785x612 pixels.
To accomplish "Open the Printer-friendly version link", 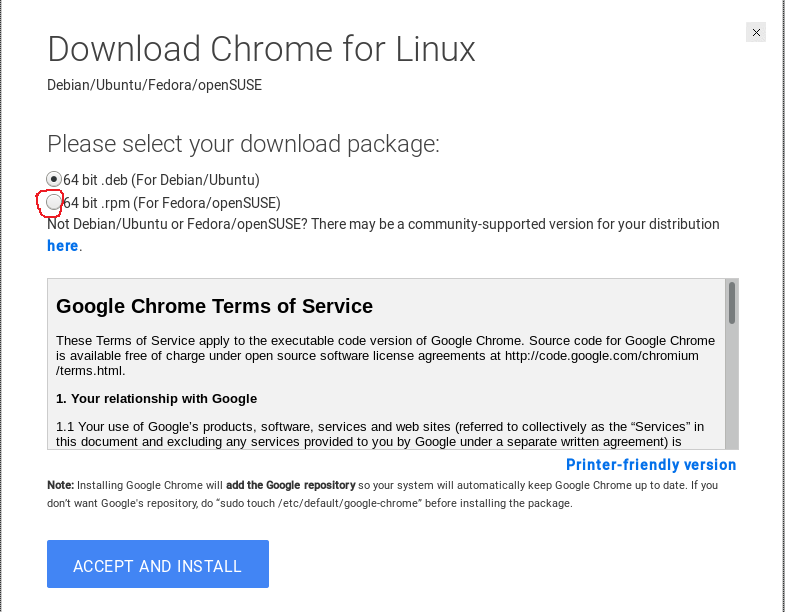I will point(651,465).
